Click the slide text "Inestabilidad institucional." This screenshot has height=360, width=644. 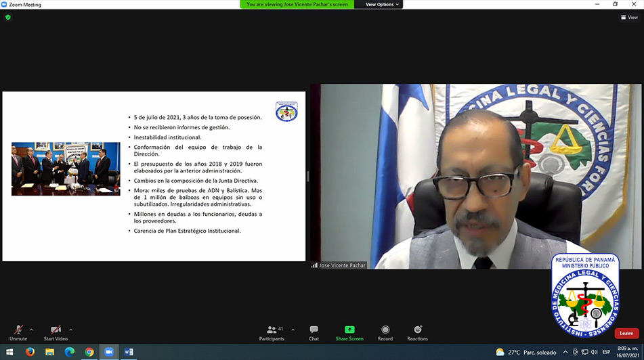(x=167, y=137)
